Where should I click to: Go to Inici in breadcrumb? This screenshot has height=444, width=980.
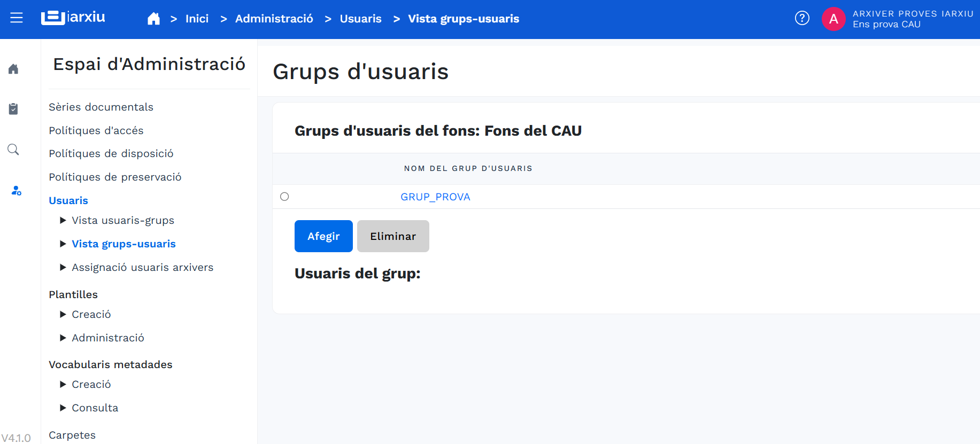197,19
